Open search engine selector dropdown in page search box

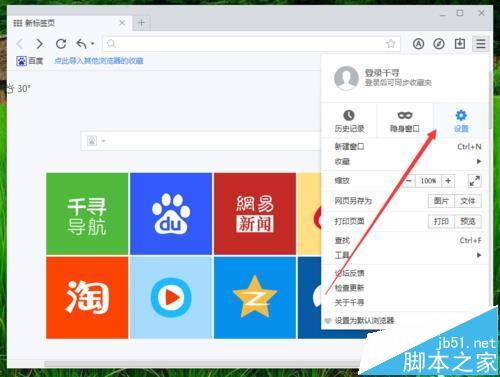pos(96,141)
